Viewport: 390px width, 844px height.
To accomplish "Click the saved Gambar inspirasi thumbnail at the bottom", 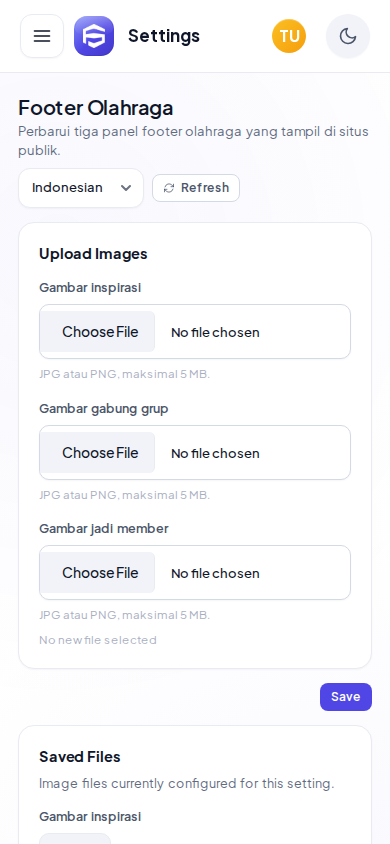I will [x=75, y=839].
